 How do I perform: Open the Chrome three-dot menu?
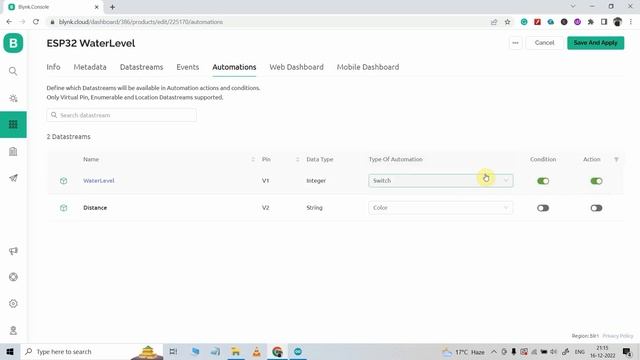[x=631, y=22]
